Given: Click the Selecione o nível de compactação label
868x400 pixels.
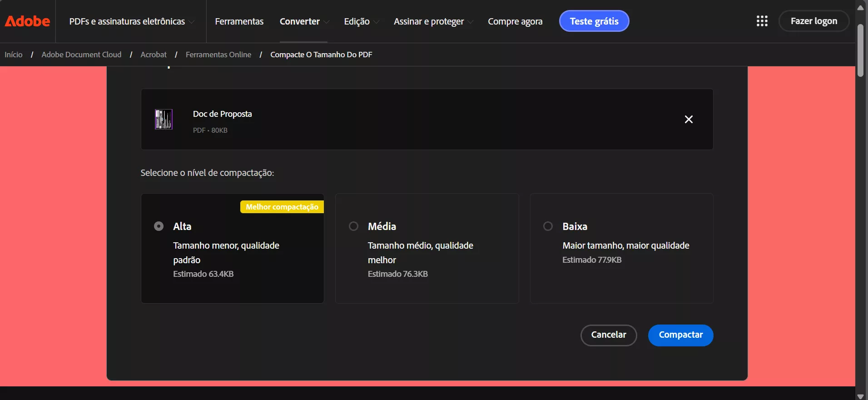Looking at the screenshot, I should click(207, 173).
